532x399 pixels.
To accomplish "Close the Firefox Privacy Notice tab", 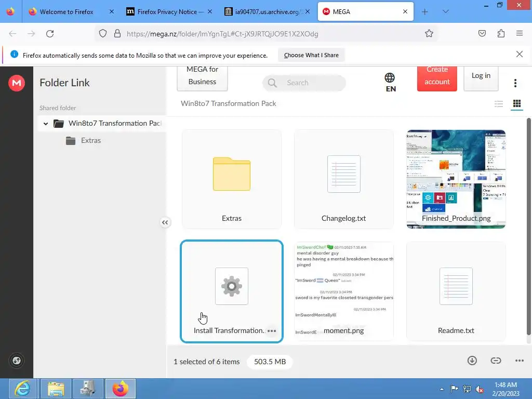I will [x=210, y=12].
